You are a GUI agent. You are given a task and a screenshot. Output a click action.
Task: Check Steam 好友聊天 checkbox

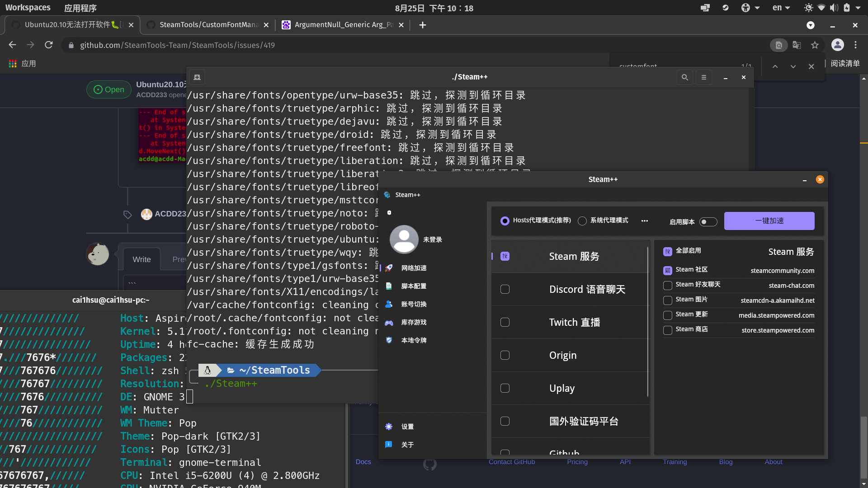668,285
